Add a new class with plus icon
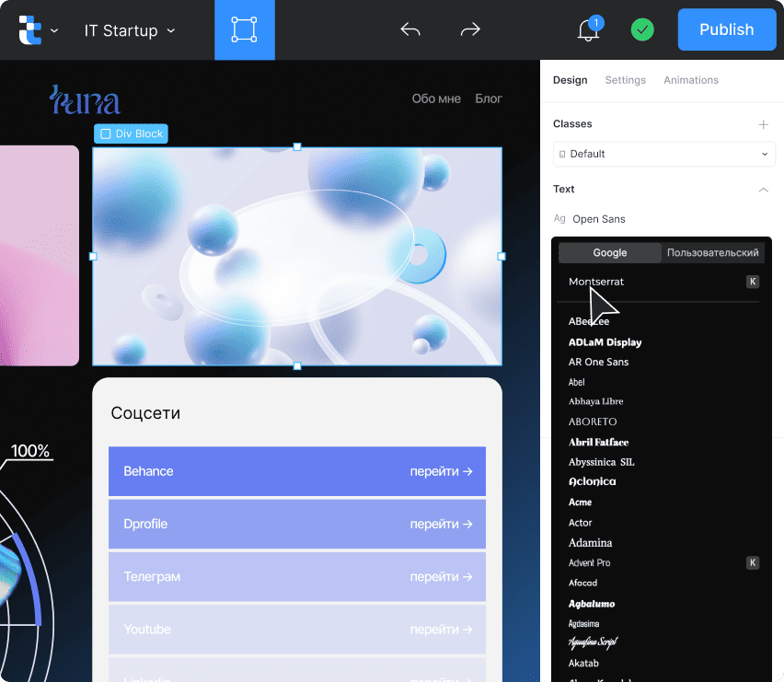784x682 pixels. tap(763, 124)
